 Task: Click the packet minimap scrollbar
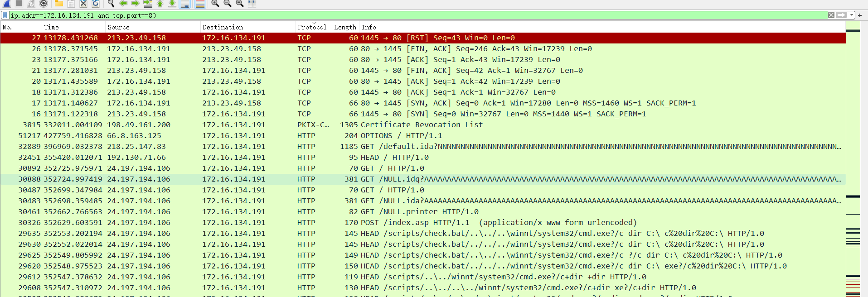pos(853,160)
